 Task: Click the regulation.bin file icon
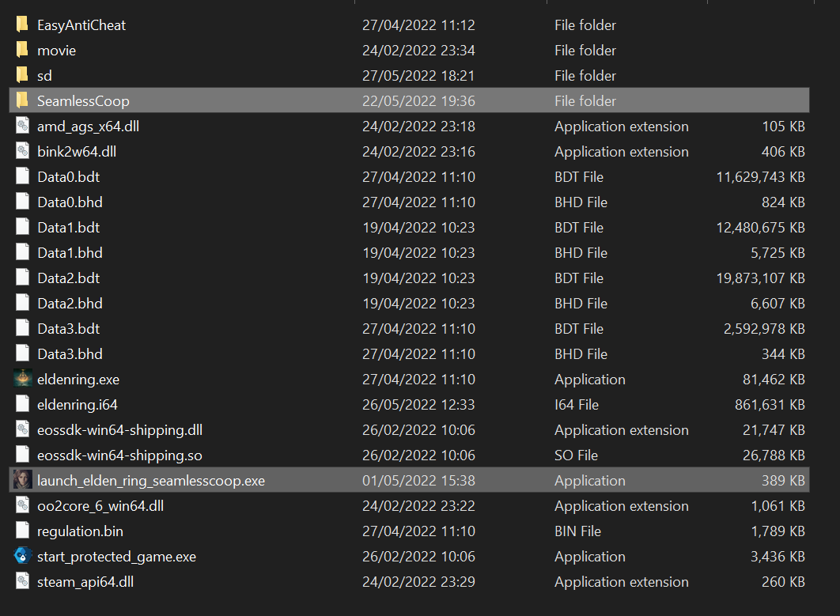coord(22,531)
